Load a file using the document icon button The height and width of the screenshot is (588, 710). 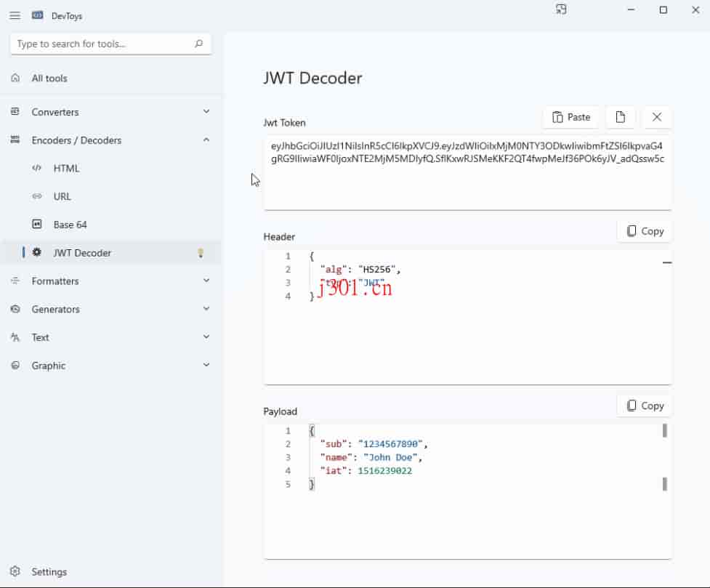(x=621, y=117)
